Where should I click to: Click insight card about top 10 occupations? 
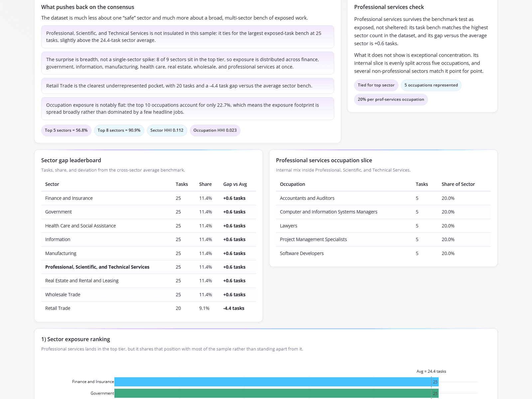188,108
